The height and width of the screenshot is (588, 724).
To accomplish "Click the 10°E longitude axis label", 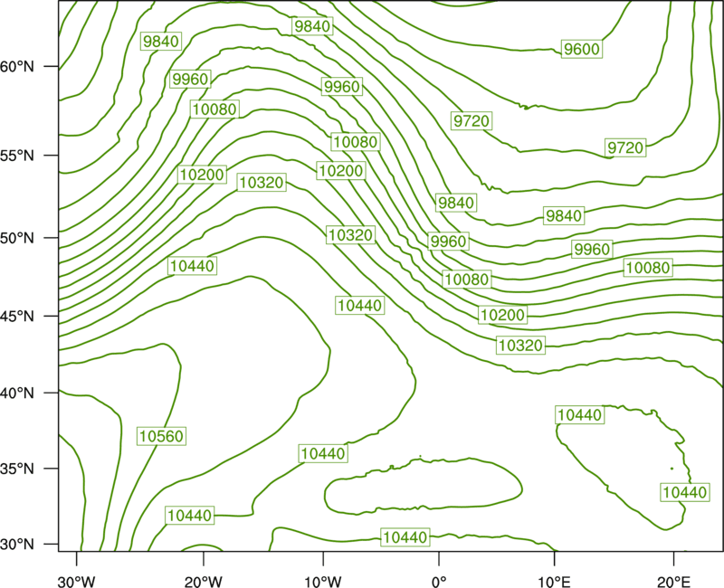I will tap(554, 582).
